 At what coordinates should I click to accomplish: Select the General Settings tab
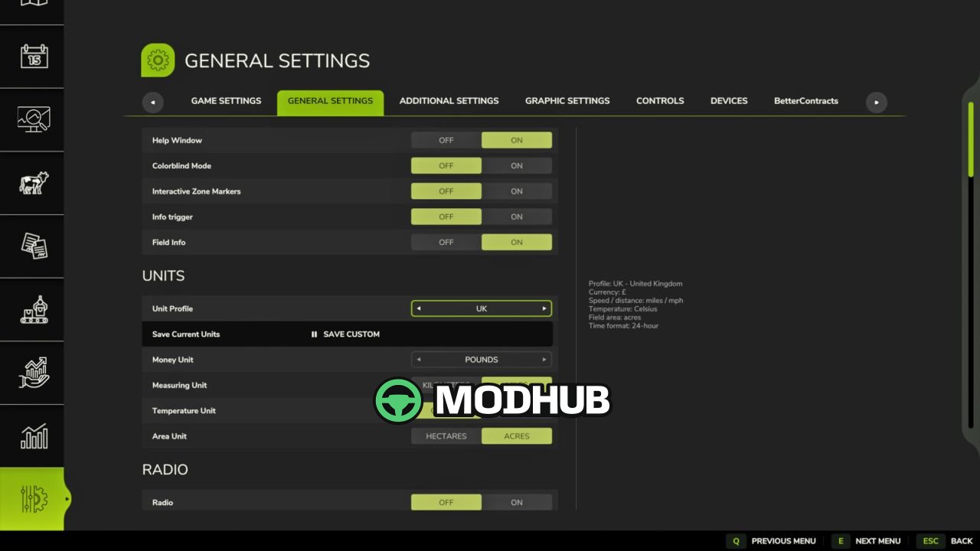pos(330,102)
